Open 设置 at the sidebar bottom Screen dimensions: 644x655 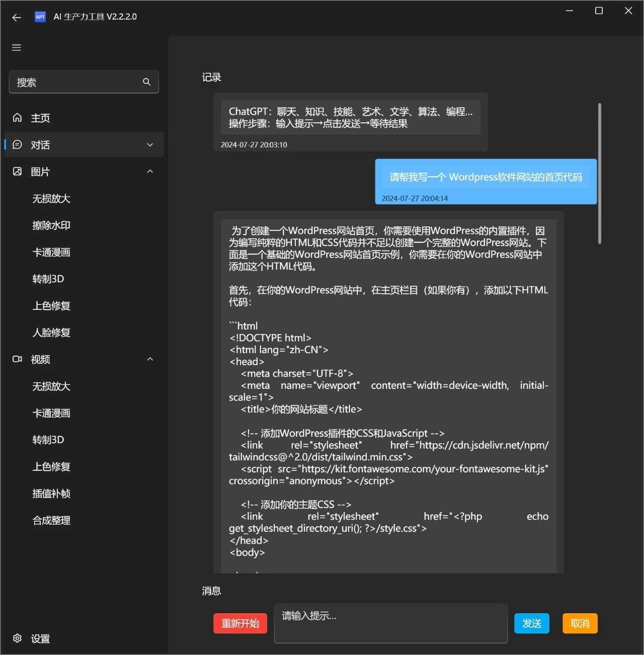point(84,638)
